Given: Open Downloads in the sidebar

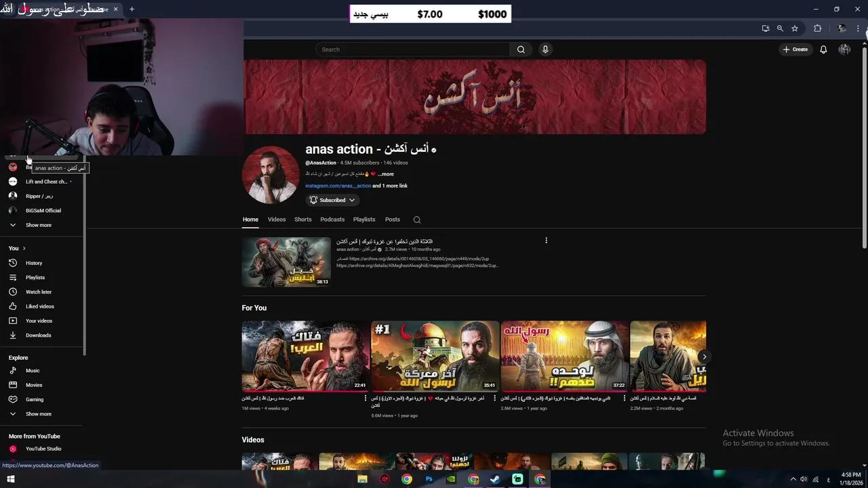Looking at the screenshot, I should click(39, 335).
